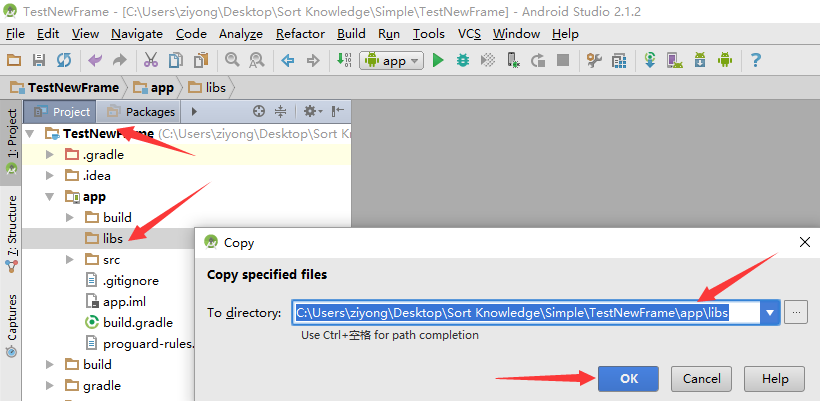Image resolution: width=820 pixels, height=401 pixels.
Task: Click Help in the Copy dialog
Action: coord(775,379)
